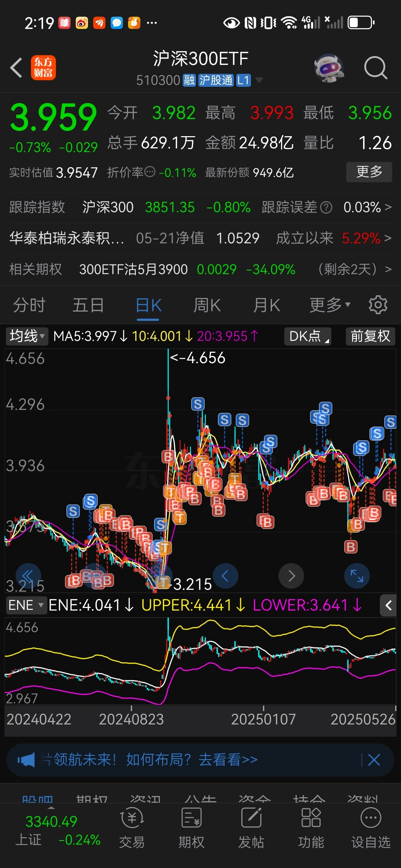Move chart one step left

click(225, 576)
